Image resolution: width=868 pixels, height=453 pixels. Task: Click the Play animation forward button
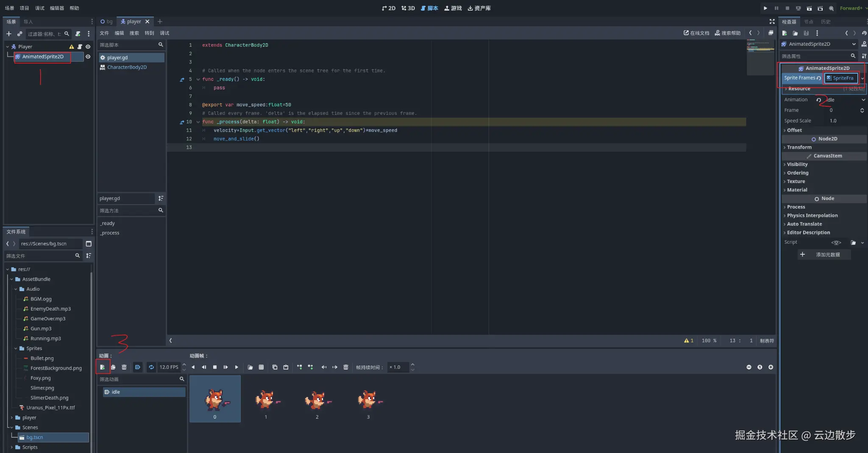(x=236, y=367)
